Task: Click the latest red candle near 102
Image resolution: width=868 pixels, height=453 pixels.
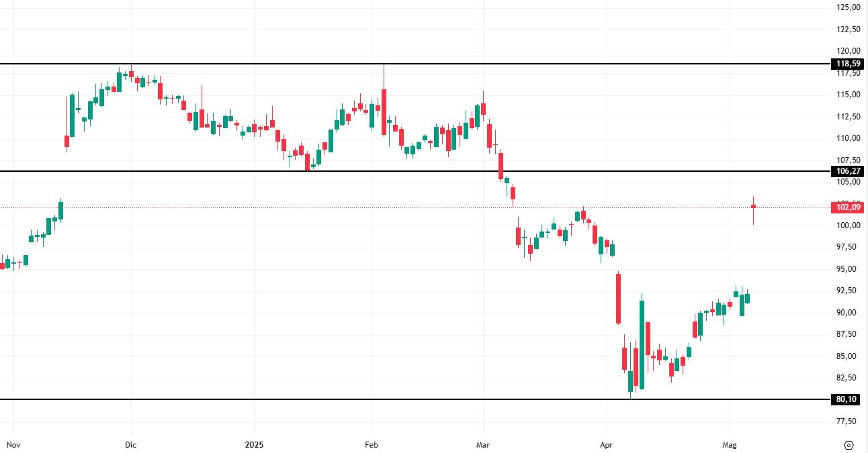Action: coord(754,206)
